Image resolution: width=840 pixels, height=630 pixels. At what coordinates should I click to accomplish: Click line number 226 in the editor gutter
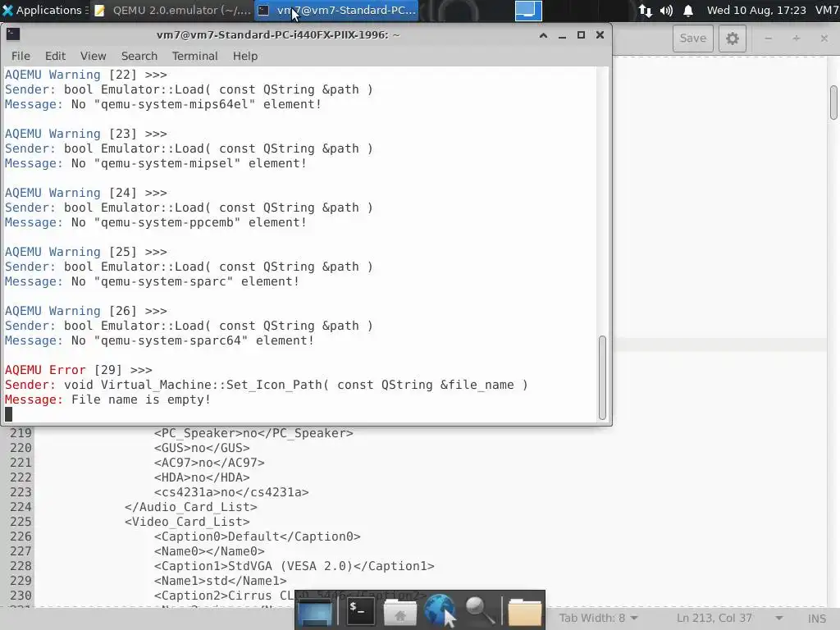(21, 536)
